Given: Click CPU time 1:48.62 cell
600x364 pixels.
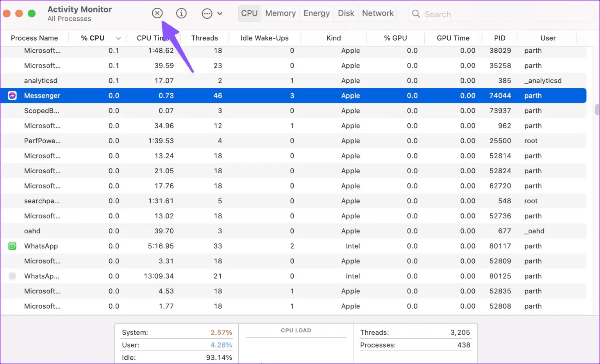Looking at the screenshot, I should [x=161, y=51].
